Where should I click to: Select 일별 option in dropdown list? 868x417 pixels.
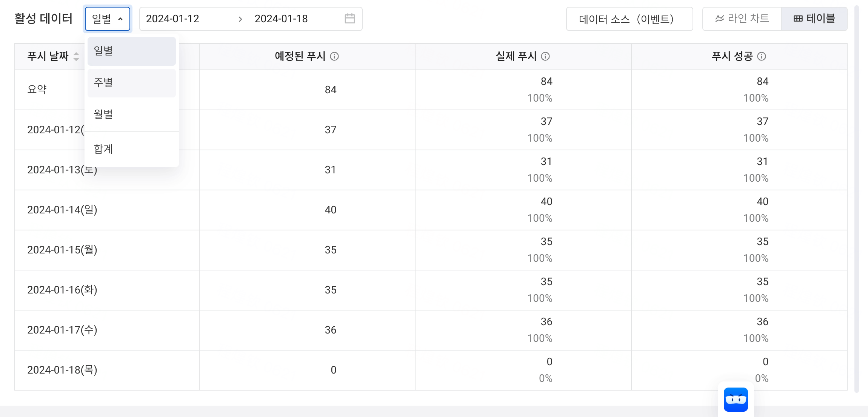click(x=132, y=51)
